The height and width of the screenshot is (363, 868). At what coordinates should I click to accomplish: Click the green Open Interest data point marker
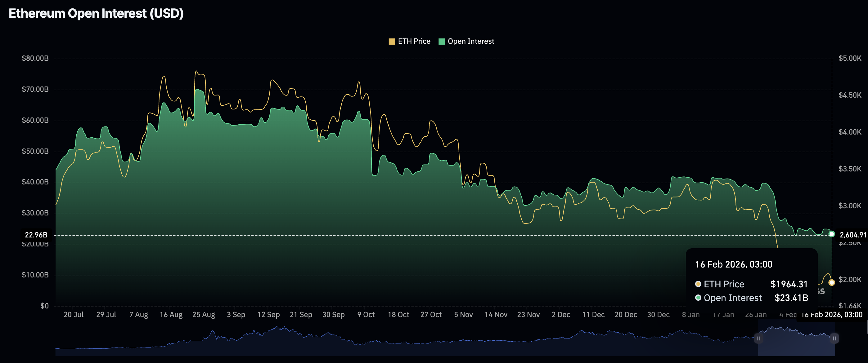[831, 234]
